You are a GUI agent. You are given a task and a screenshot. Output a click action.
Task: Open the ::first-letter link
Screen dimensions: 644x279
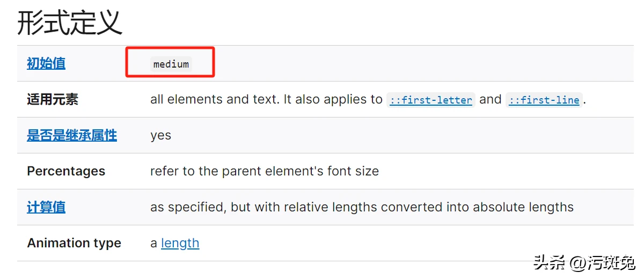click(x=431, y=100)
